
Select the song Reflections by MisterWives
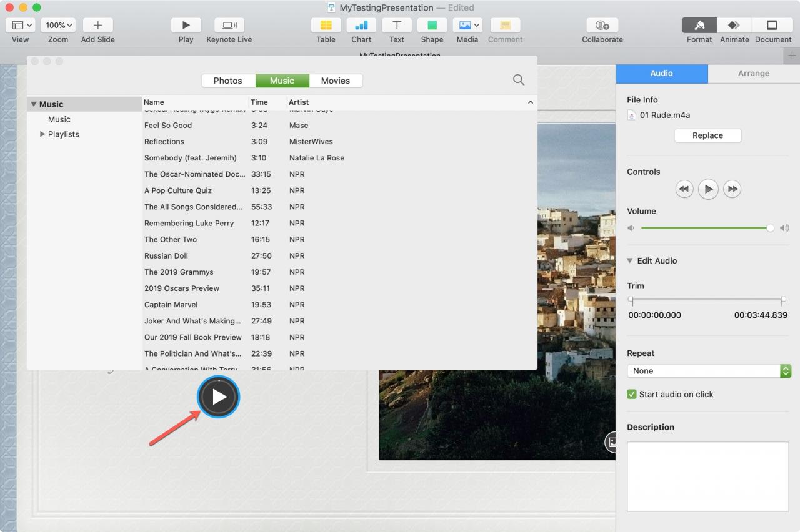click(339, 142)
